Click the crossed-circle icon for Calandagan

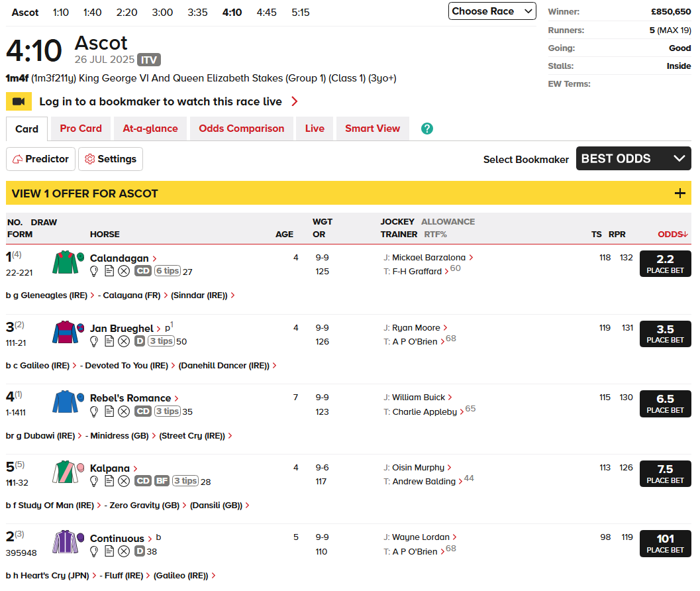(x=124, y=271)
